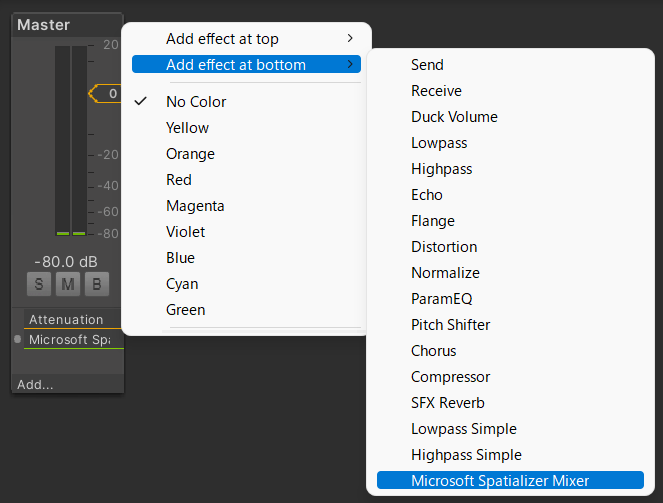Open the Add... effect button
This screenshot has width=663, height=503.
click(x=36, y=384)
